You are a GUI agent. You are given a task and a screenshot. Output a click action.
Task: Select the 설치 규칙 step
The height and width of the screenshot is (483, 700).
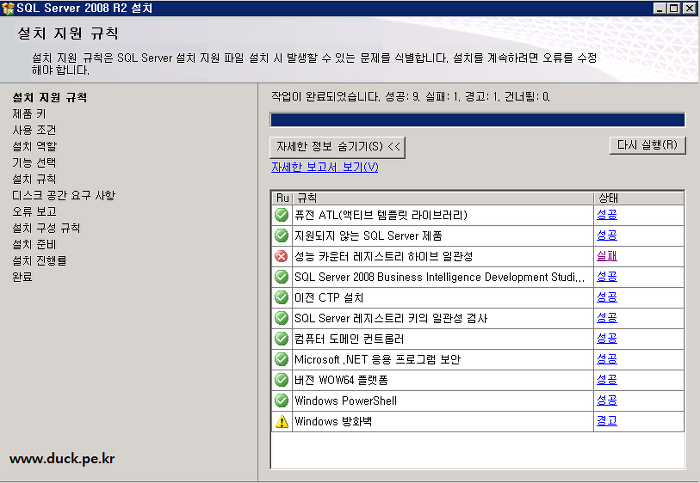[34, 179]
